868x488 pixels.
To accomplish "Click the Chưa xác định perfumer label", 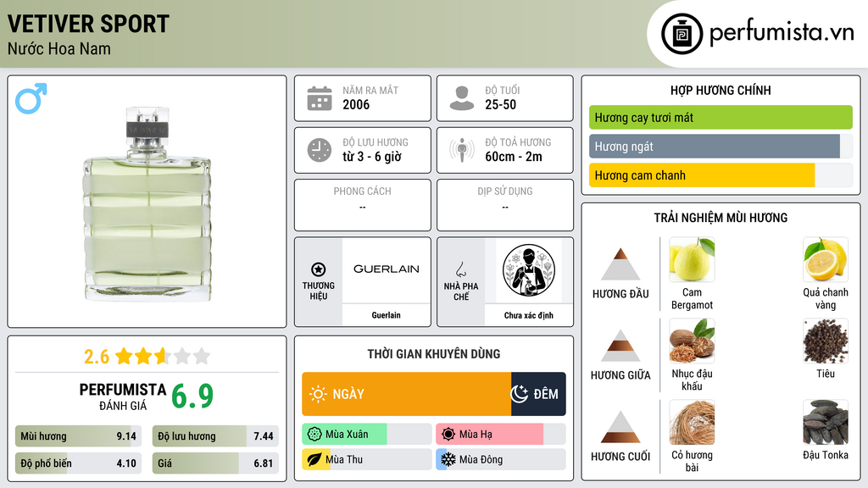I will (529, 315).
